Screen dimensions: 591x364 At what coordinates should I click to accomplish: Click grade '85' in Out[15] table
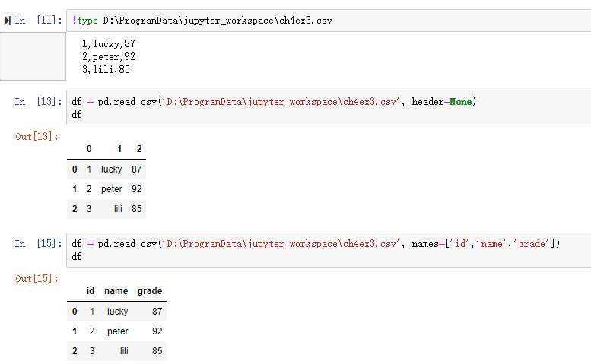click(157, 351)
